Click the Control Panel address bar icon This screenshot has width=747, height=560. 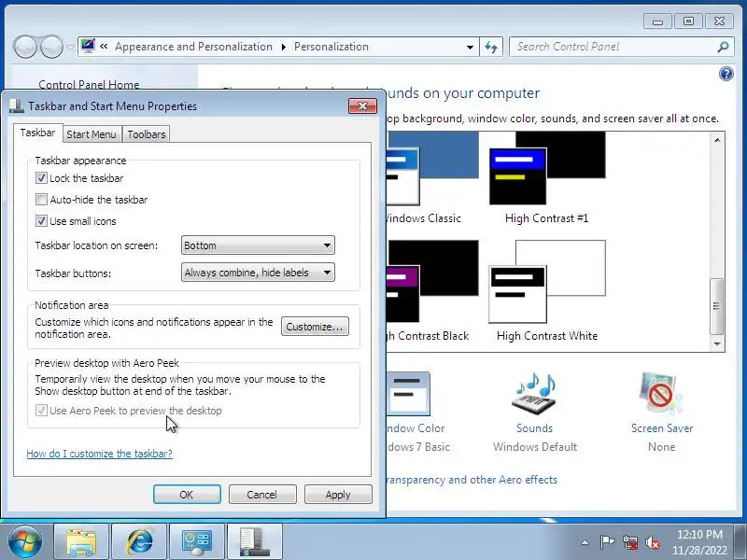pos(88,46)
